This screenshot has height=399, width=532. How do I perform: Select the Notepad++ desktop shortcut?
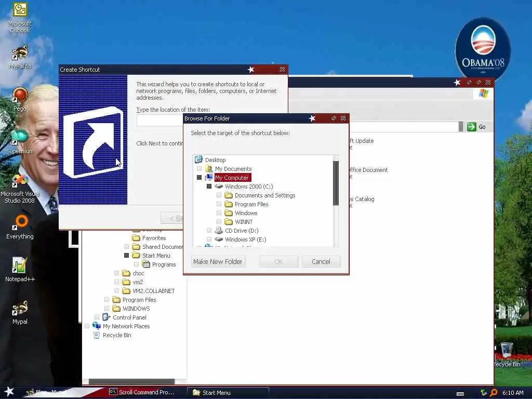click(x=20, y=270)
